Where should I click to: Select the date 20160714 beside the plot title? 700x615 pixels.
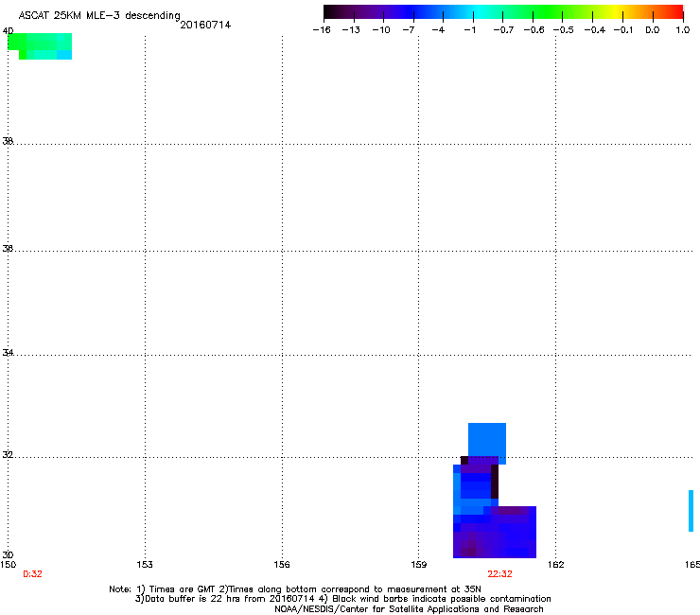205,25
